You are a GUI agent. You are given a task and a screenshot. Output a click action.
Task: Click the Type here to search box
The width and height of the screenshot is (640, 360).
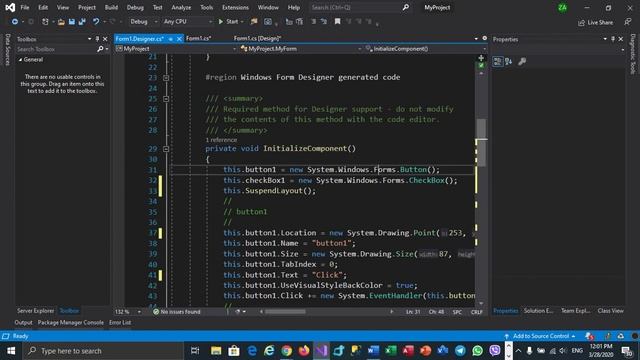coord(103,351)
